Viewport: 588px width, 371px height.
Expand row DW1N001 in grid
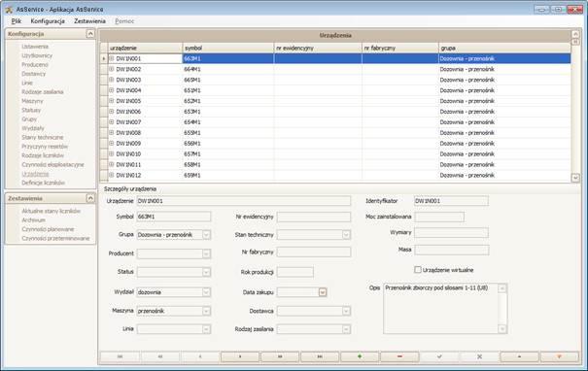coord(112,58)
